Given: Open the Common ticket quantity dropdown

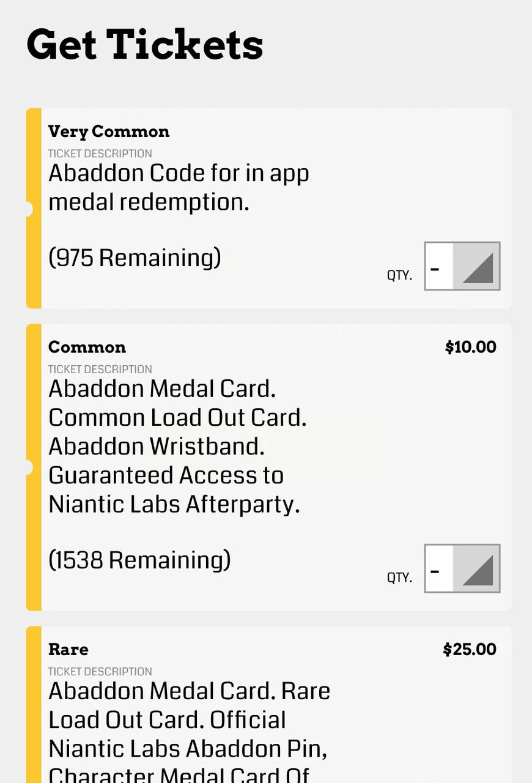Looking at the screenshot, I should point(462,568).
